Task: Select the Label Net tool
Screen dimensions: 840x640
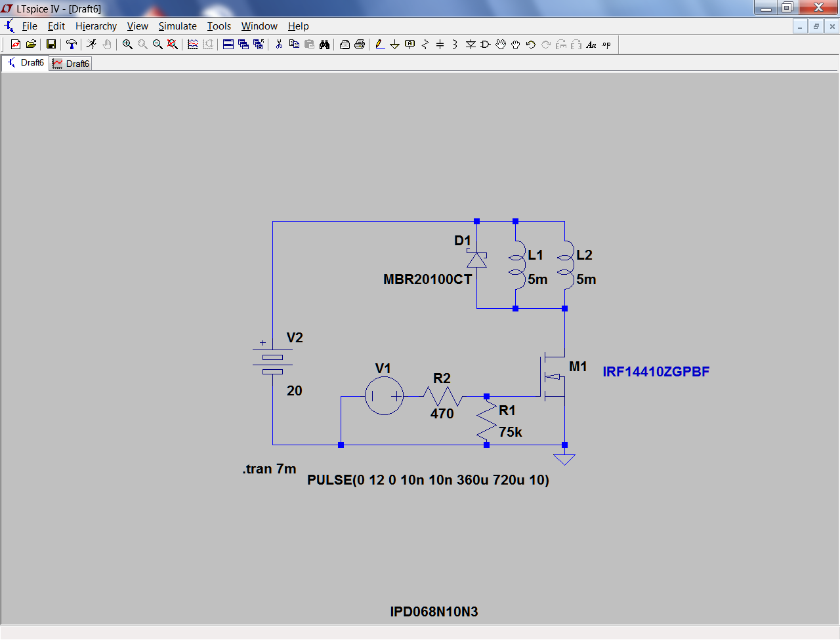Action: [410, 45]
